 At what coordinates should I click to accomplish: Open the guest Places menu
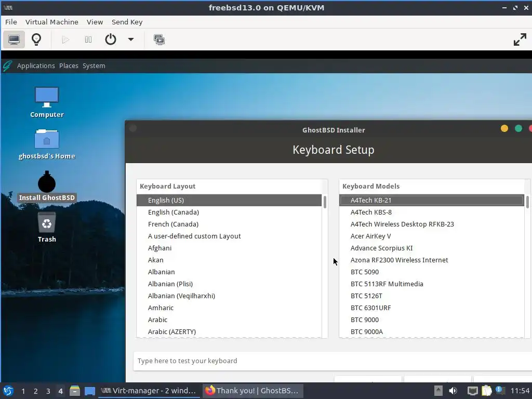(69, 66)
